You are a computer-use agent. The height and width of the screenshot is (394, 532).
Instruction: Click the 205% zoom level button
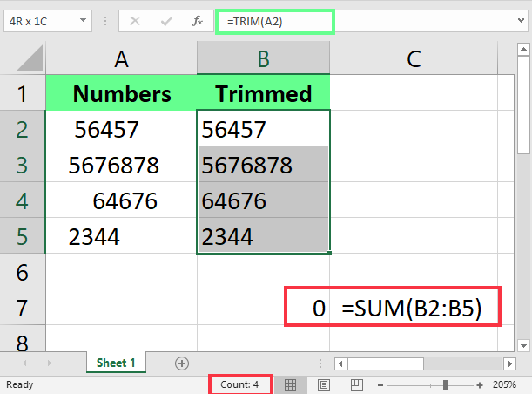(505, 384)
